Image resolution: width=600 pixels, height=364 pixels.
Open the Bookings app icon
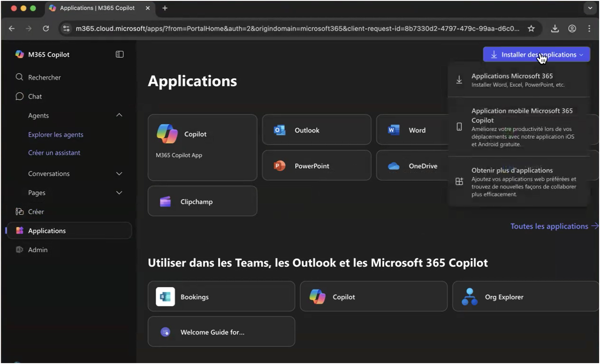(165, 297)
